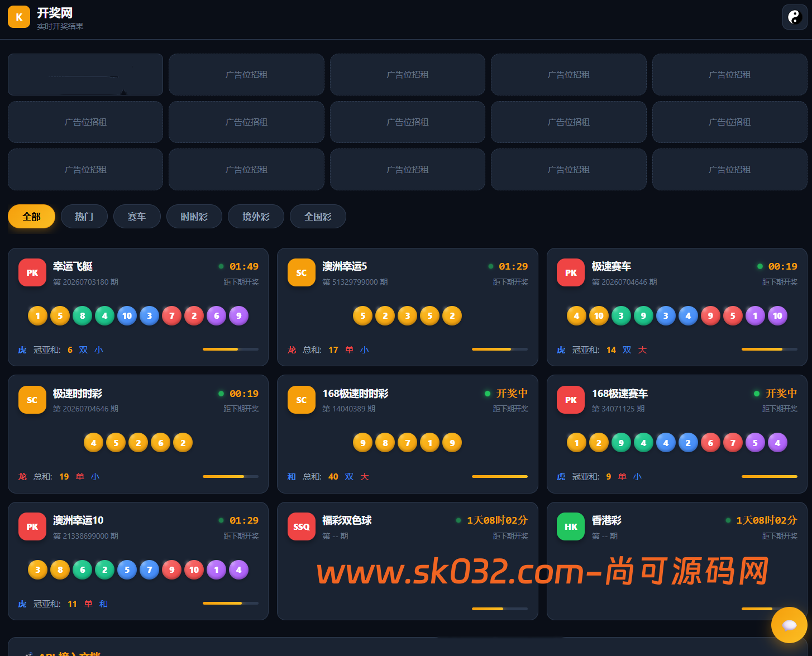812x656 pixels.
Task: Switch to the 赛车 category tab
Action: pos(137,217)
